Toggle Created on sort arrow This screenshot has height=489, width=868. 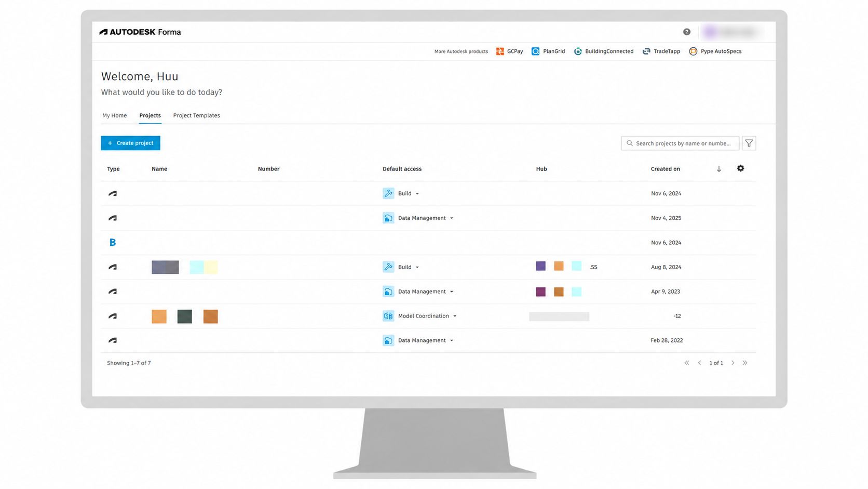(718, 169)
